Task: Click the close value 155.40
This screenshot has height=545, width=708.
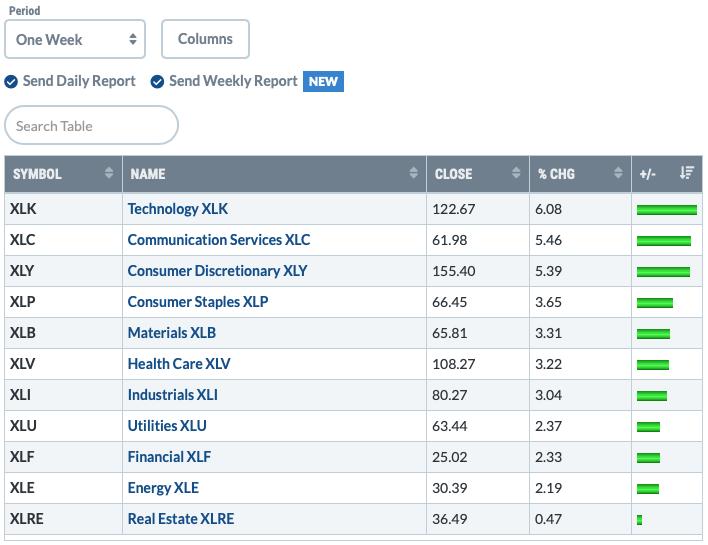Action: click(x=453, y=271)
